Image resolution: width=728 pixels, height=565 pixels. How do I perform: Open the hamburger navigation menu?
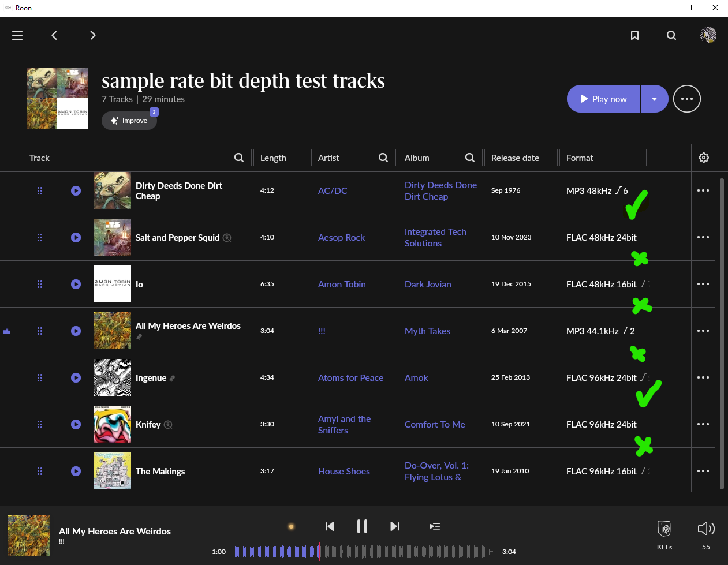point(17,35)
